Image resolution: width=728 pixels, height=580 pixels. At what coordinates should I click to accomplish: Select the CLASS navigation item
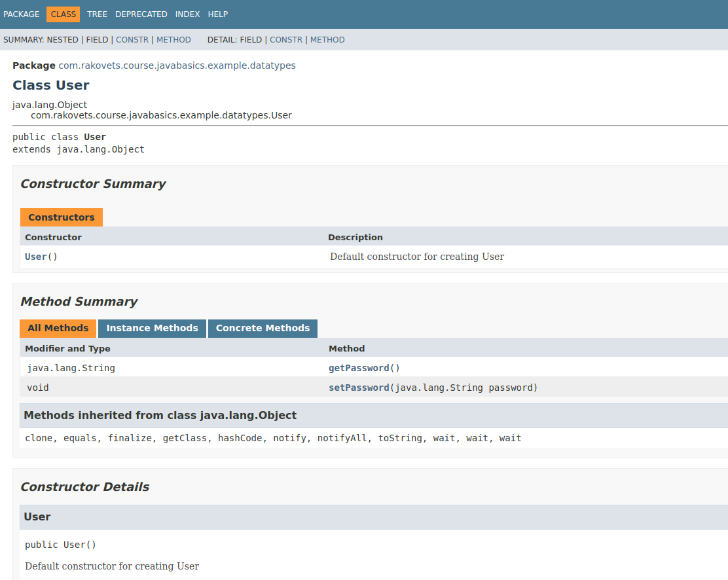(x=63, y=14)
